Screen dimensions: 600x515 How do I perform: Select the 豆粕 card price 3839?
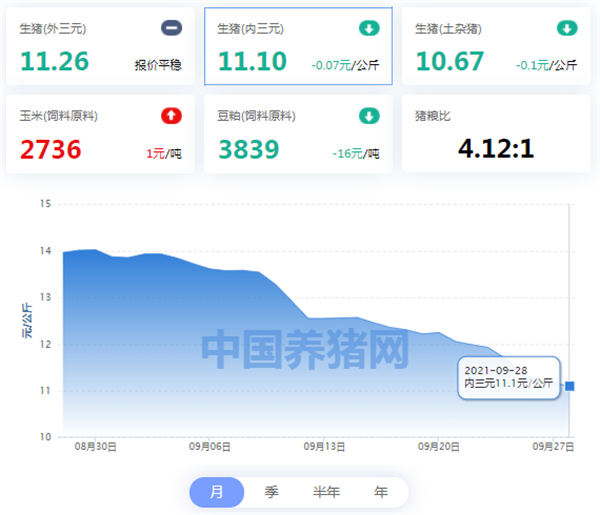coord(249,149)
